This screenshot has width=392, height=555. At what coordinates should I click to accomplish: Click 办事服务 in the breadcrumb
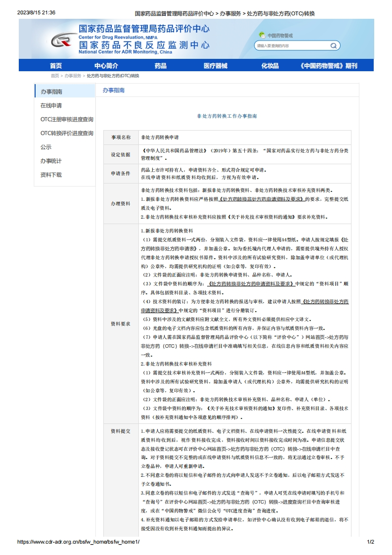click(x=73, y=76)
